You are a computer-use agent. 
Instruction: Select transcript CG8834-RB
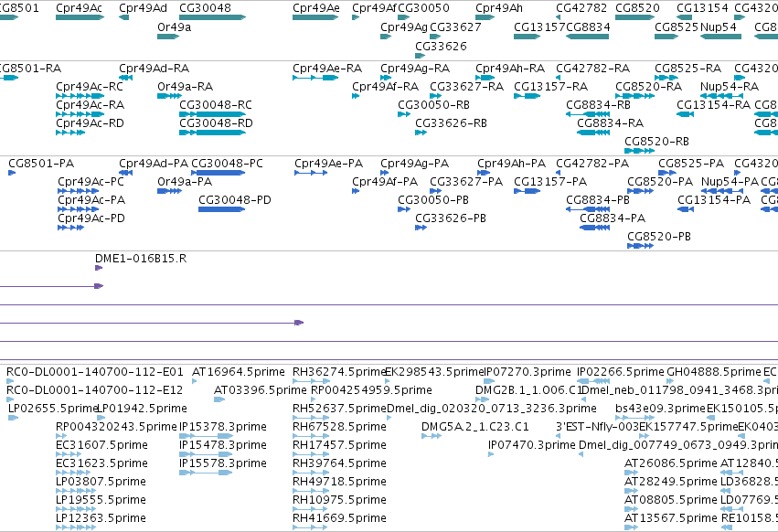(599, 105)
